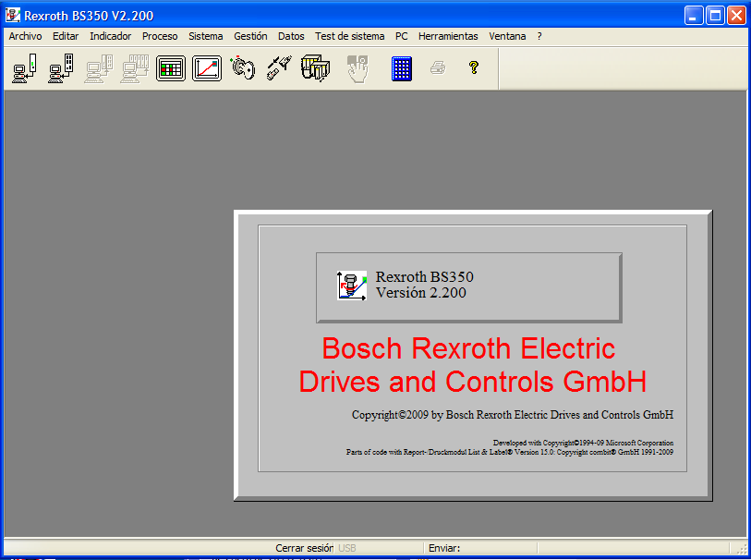The height and width of the screenshot is (560, 751).
Task: Open the PC menu
Action: (x=402, y=36)
